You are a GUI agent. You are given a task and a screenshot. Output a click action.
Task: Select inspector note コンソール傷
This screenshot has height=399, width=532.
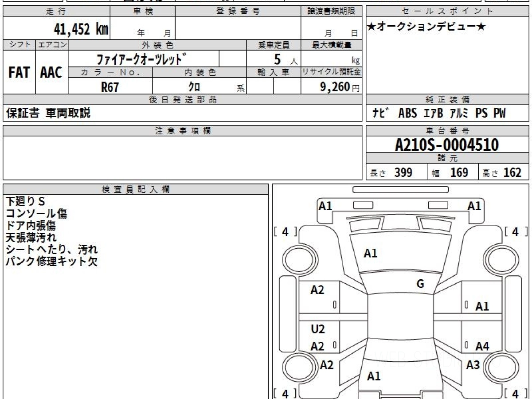click(x=36, y=214)
